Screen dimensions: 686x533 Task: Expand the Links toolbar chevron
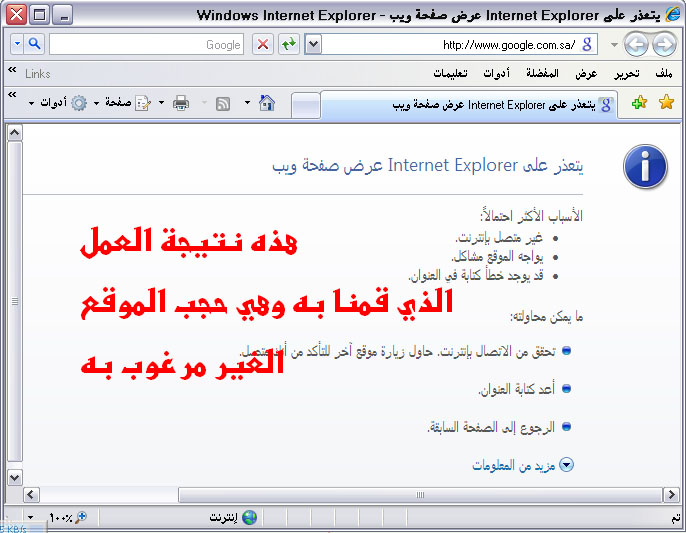(x=12, y=70)
